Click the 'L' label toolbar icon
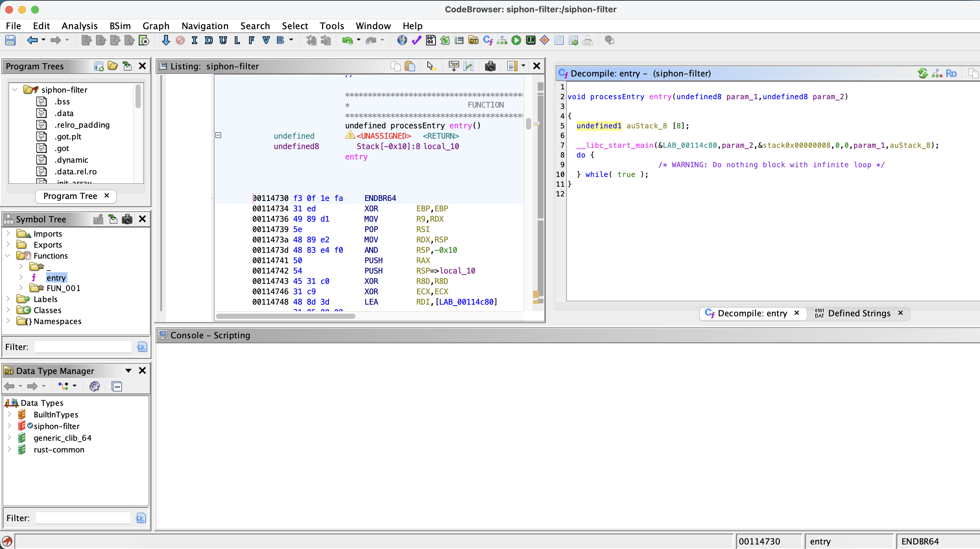980x549 pixels. (237, 40)
